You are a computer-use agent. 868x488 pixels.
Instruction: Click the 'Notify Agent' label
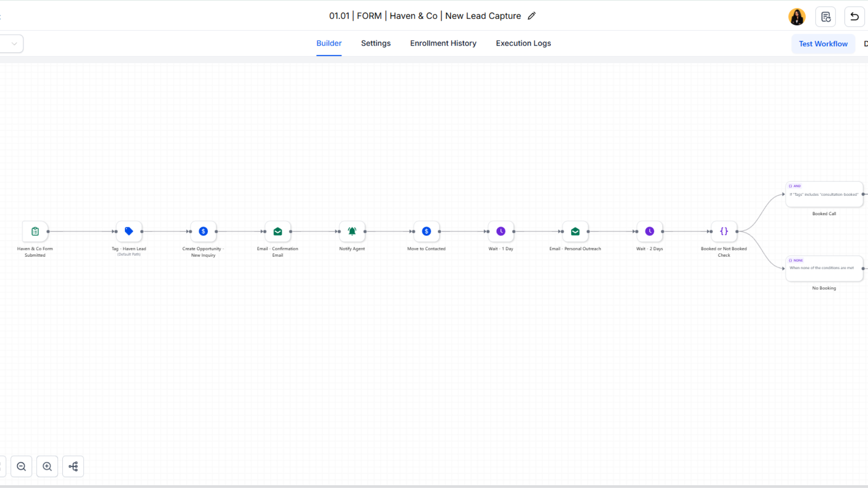[352, 249]
